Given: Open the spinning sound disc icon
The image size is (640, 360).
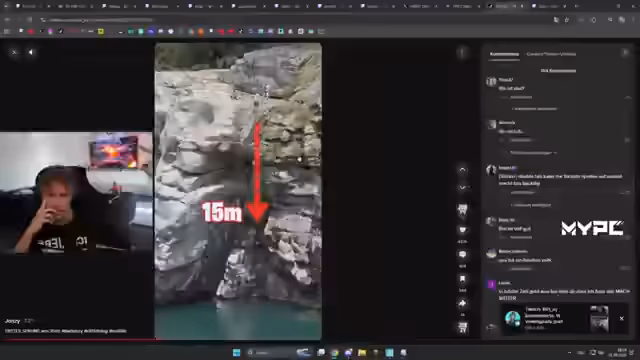Looking at the screenshot, I should click(462, 327).
